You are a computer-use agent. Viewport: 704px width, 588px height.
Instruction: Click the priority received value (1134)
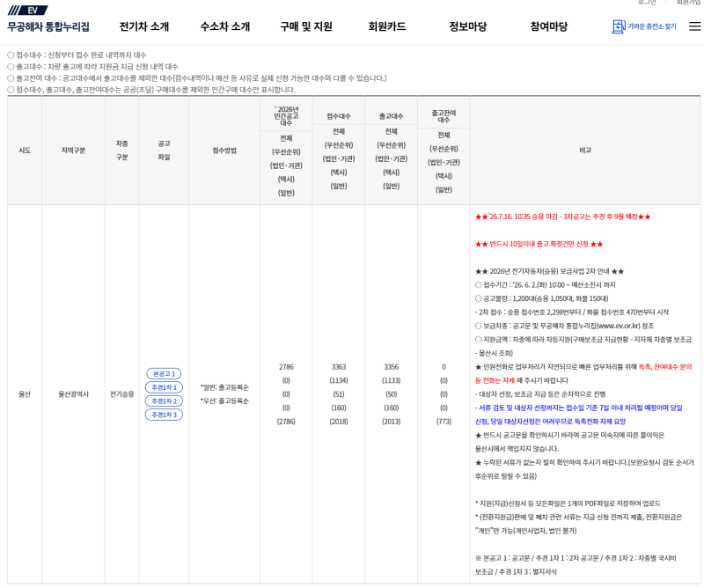pos(339,380)
